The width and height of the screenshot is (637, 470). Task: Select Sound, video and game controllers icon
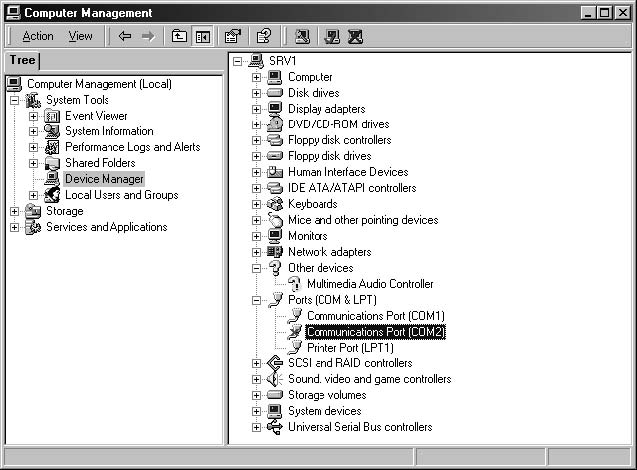275,379
